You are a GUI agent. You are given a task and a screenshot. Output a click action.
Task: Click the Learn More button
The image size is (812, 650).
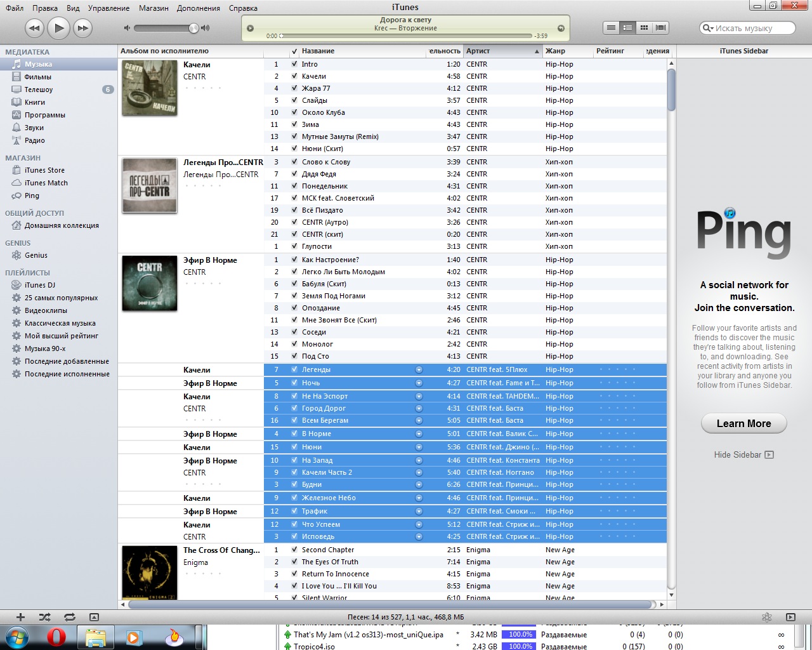744,423
